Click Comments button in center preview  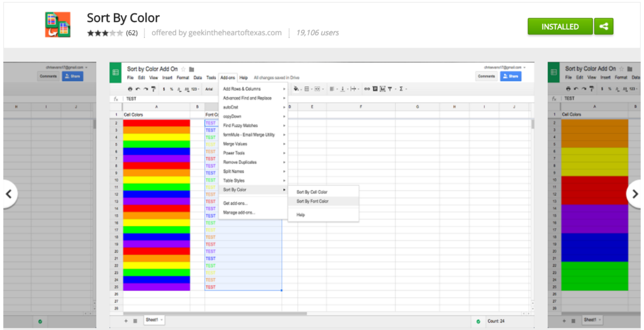tap(486, 76)
